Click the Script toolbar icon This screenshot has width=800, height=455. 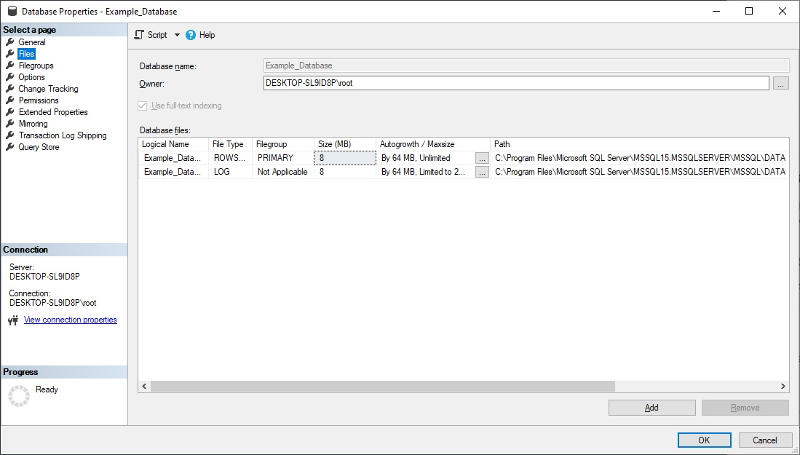(x=139, y=35)
